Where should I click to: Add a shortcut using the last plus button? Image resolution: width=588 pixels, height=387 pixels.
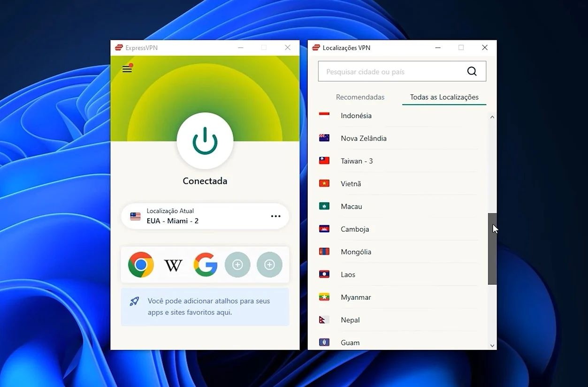[269, 265]
